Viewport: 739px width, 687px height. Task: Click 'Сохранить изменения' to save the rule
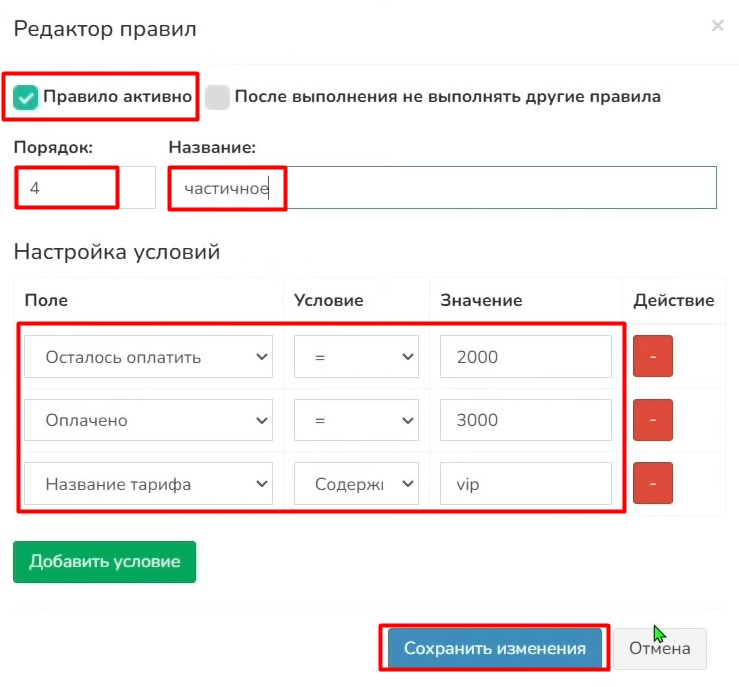tap(494, 648)
